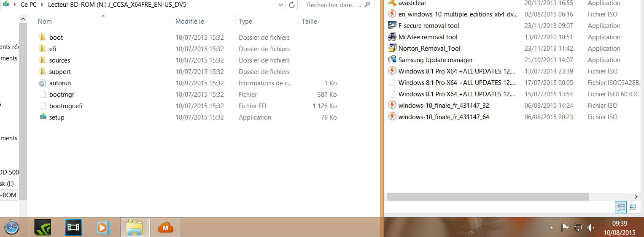Select the sources folder icon
This screenshot has height=237, width=644.
42,60
